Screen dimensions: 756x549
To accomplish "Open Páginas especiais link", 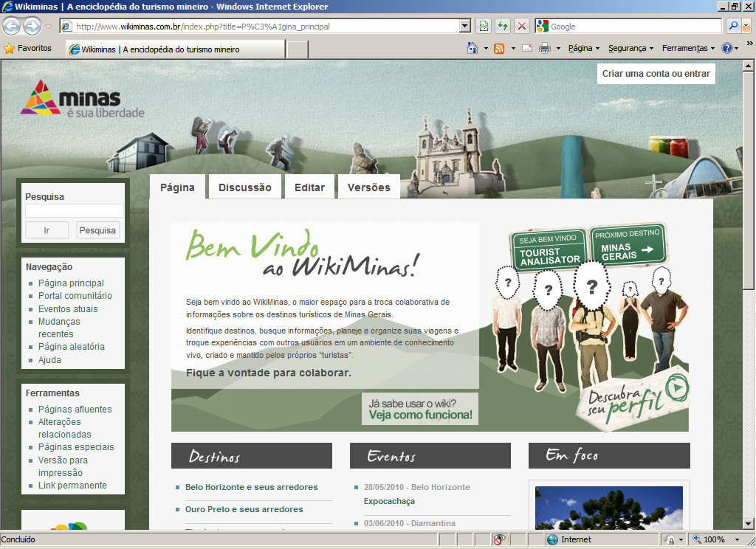I will pos(76,447).
